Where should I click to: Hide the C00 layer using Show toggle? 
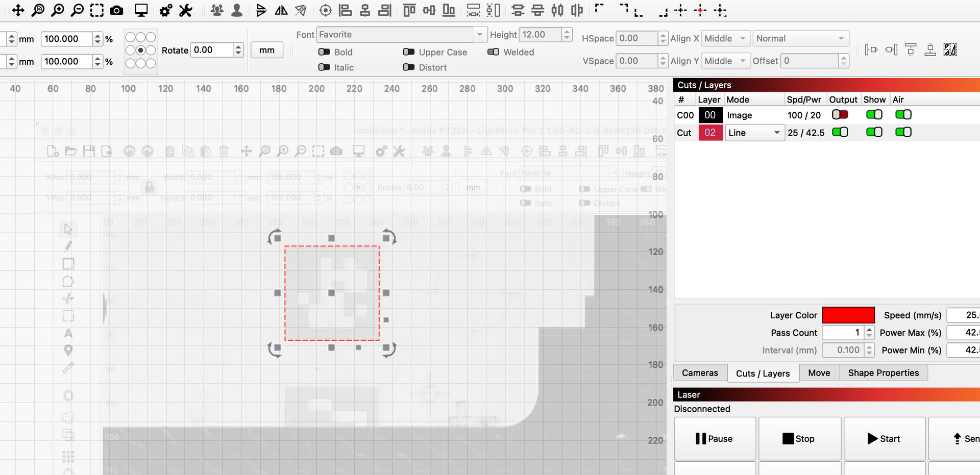pos(874,115)
